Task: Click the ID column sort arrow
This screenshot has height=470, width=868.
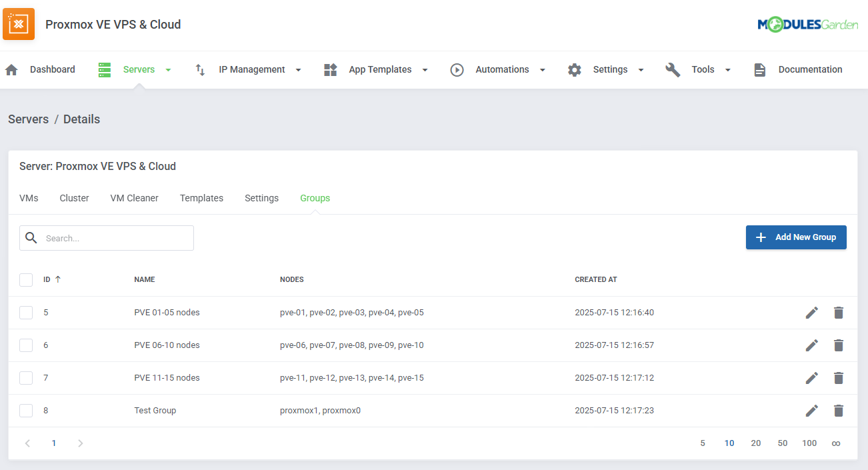Action: [x=58, y=279]
